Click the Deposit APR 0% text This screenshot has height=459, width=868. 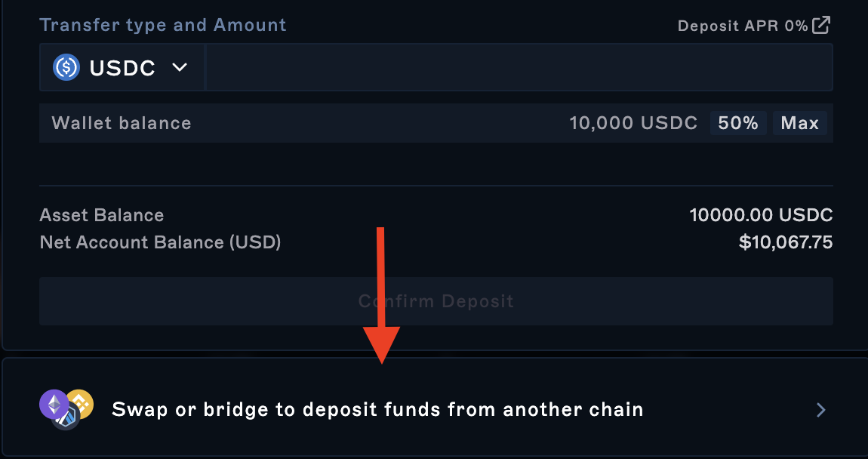(x=742, y=26)
